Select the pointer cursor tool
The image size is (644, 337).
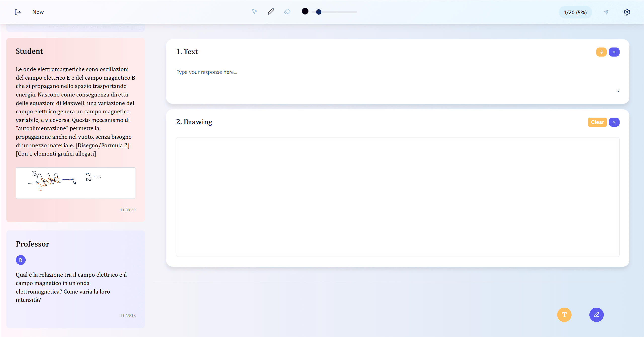[x=254, y=12]
